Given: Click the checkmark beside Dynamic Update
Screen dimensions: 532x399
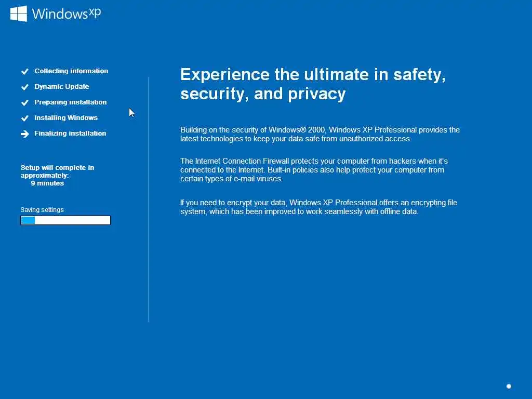Looking at the screenshot, I should point(25,87).
